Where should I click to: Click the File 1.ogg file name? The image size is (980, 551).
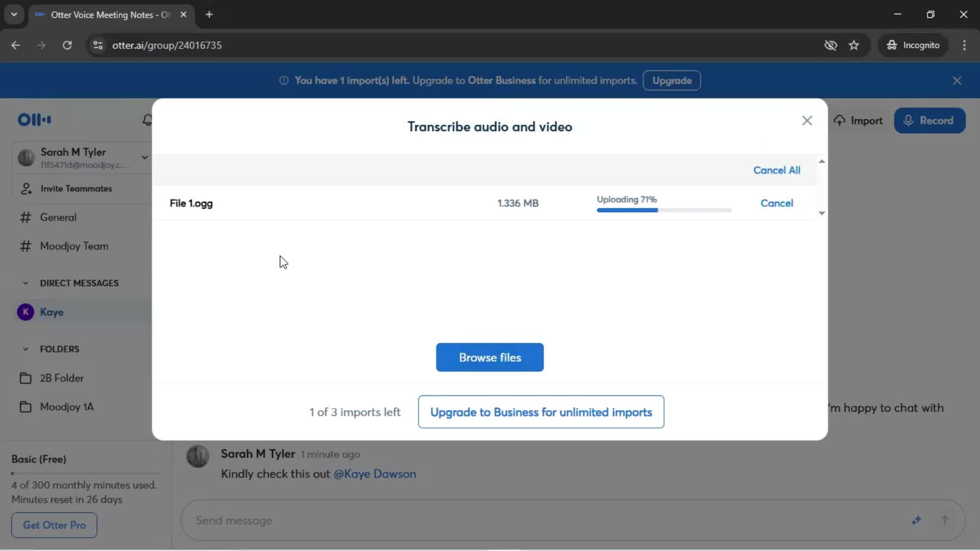[x=191, y=203]
